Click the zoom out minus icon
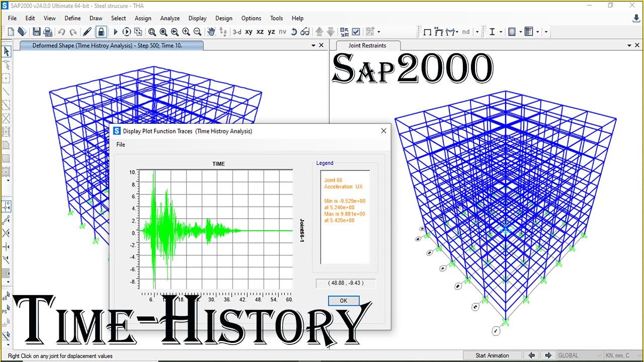This screenshot has height=362, width=644. pyautogui.click(x=197, y=32)
